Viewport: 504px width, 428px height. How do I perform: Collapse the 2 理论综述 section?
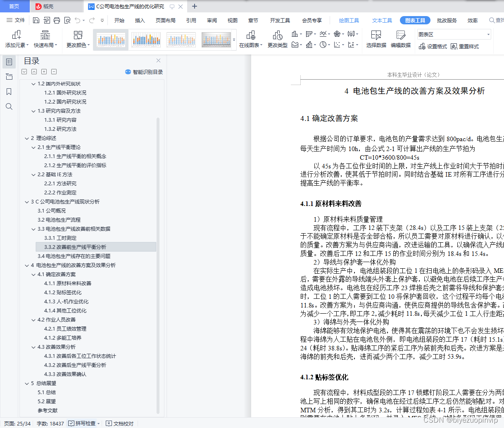point(27,138)
